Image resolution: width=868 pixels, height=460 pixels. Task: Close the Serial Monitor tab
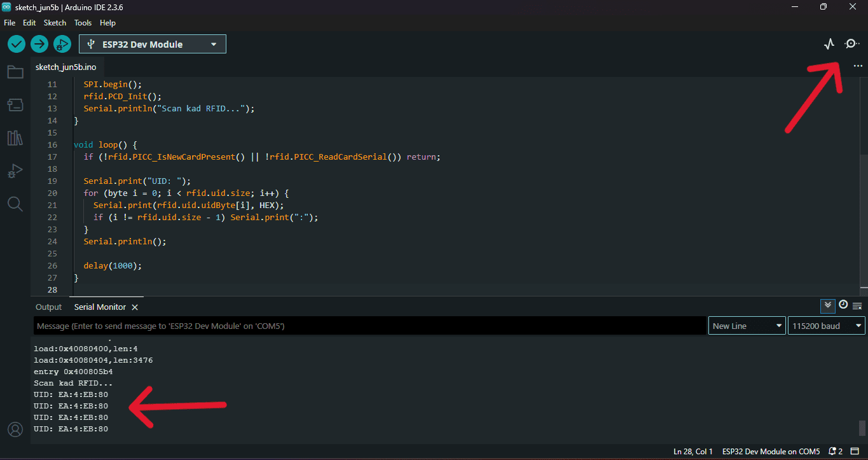(135, 307)
